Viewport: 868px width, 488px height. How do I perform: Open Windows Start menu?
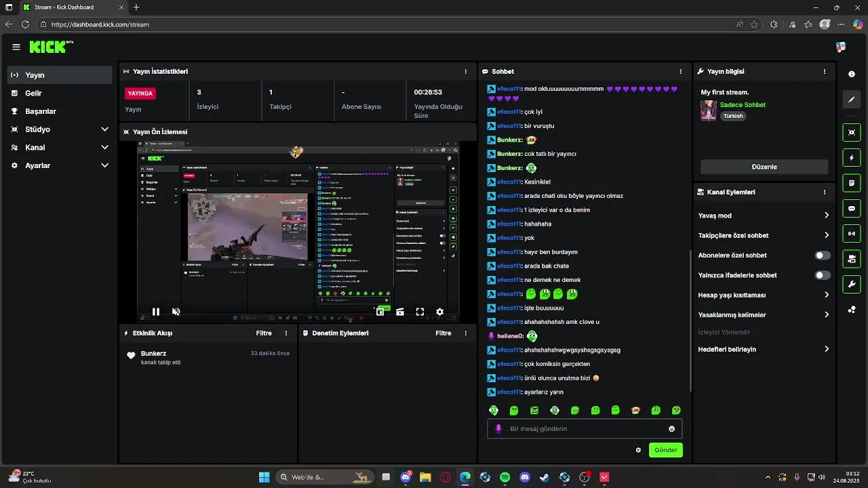pyautogui.click(x=264, y=477)
